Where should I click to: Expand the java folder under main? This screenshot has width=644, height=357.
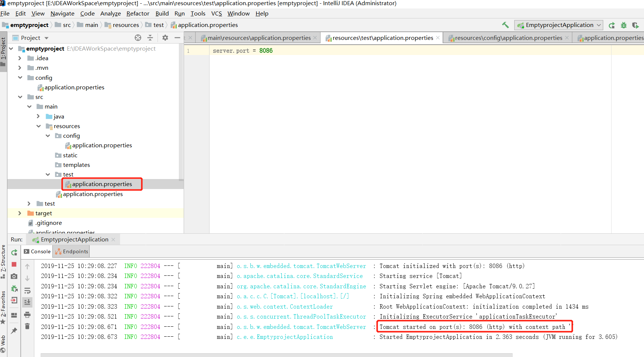(38, 116)
